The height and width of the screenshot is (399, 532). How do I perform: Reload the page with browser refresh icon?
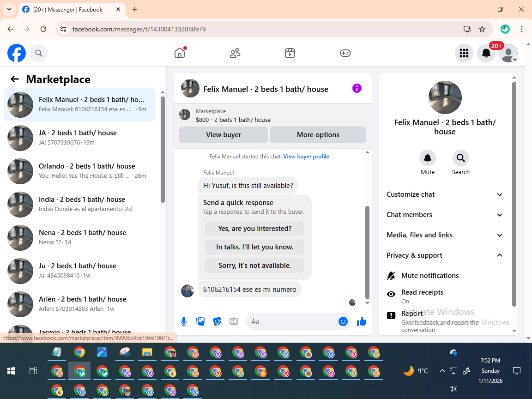pyautogui.click(x=43, y=29)
